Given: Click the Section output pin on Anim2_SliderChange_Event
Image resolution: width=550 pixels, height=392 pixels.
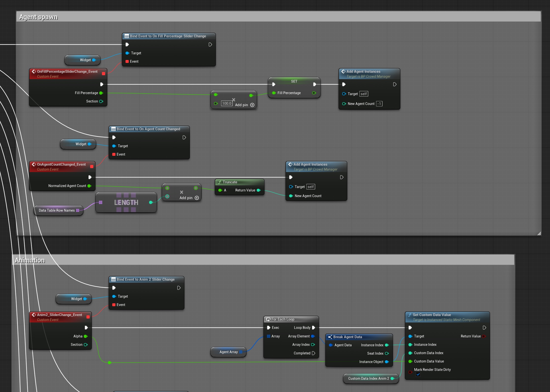Looking at the screenshot, I should [86, 345].
